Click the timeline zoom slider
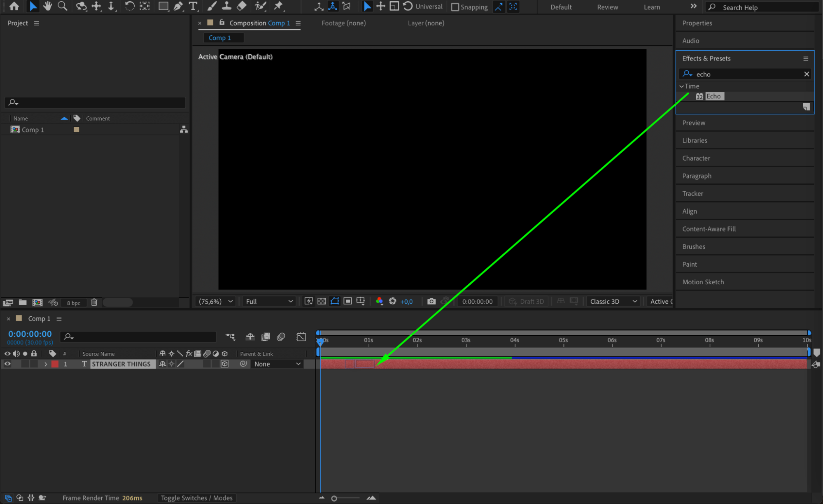823x504 pixels. (x=334, y=498)
